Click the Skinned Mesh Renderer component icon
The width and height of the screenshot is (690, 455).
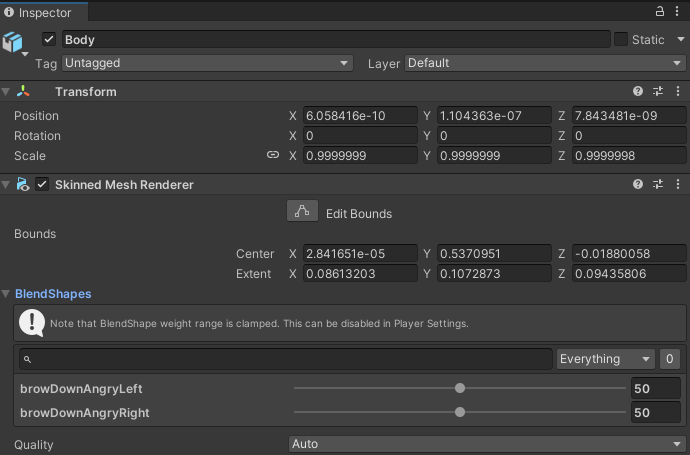[x=22, y=184]
